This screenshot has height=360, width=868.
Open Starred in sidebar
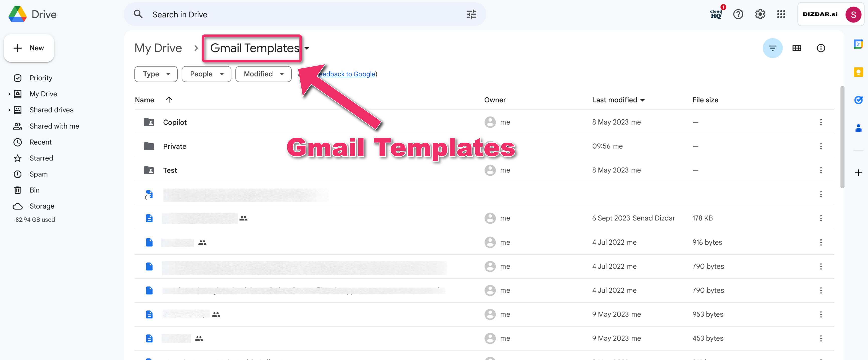pos(41,158)
